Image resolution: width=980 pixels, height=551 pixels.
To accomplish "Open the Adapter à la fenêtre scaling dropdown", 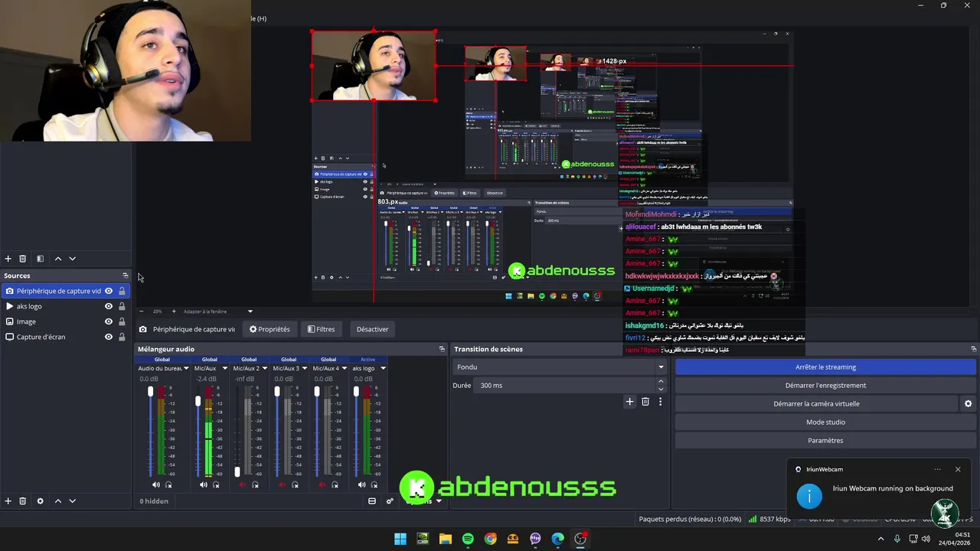I will coord(218,311).
